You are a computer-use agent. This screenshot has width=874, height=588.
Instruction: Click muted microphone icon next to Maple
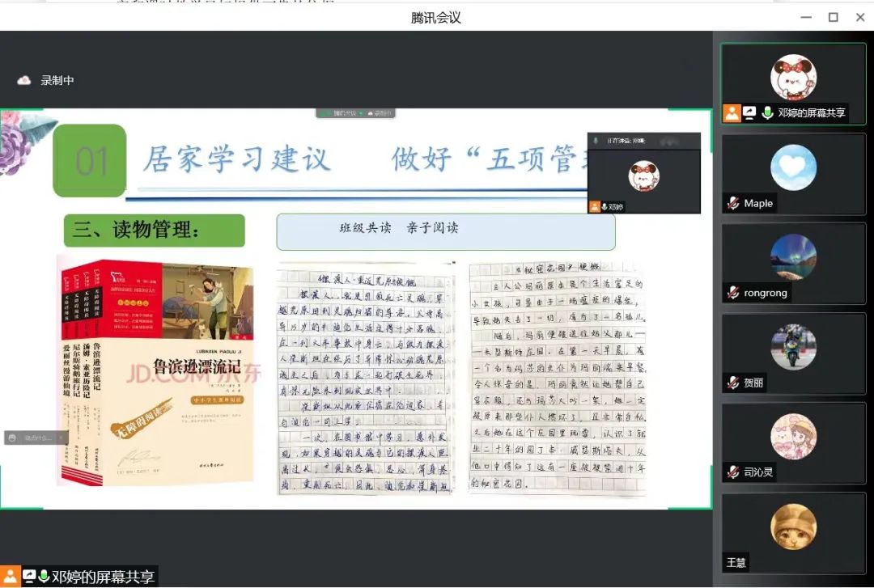733,203
